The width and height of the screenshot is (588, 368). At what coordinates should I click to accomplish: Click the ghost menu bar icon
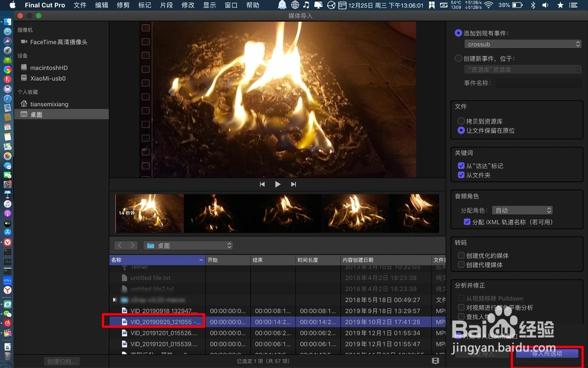point(282,5)
